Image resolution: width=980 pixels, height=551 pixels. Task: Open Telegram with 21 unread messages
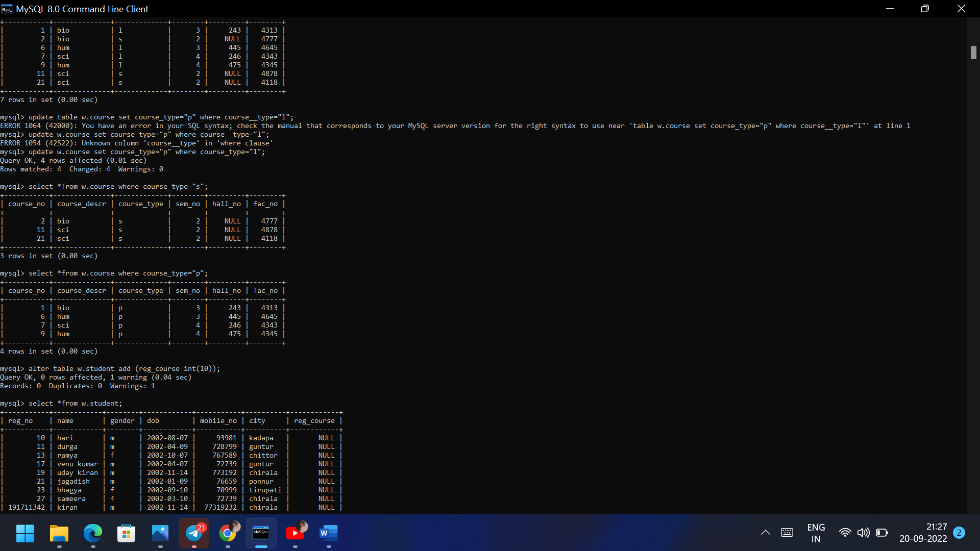[x=194, y=533]
